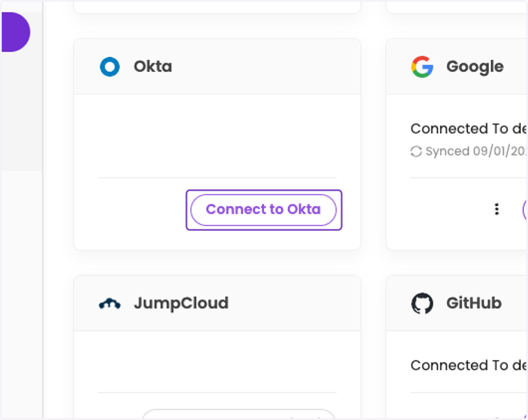Click the Connect to Okta button
Screen dimensions: 528x420
263,210
